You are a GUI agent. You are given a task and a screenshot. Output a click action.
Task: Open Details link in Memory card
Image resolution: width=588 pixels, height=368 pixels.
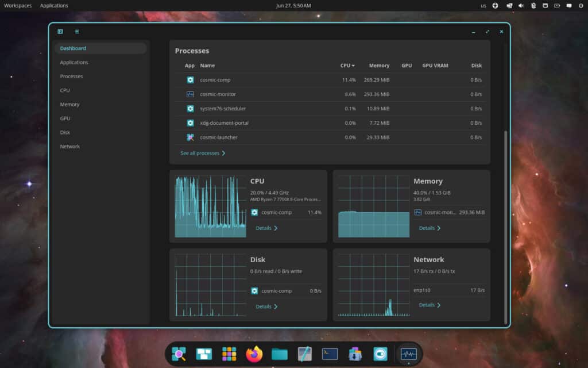(x=430, y=228)
